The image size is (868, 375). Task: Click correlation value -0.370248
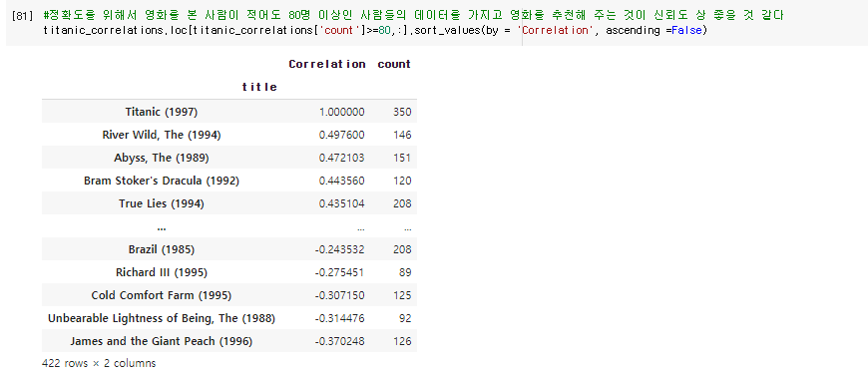click(x=339, y=342)
